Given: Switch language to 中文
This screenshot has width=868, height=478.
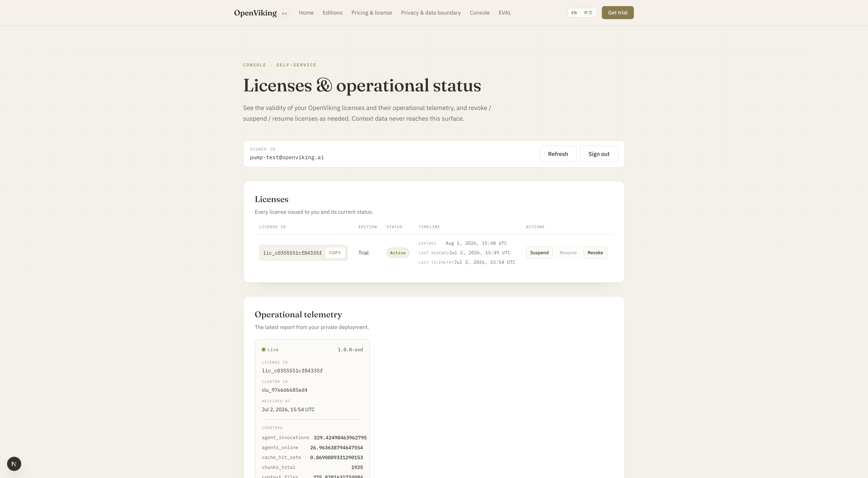Looking at the screenshot, I should 588,13.
